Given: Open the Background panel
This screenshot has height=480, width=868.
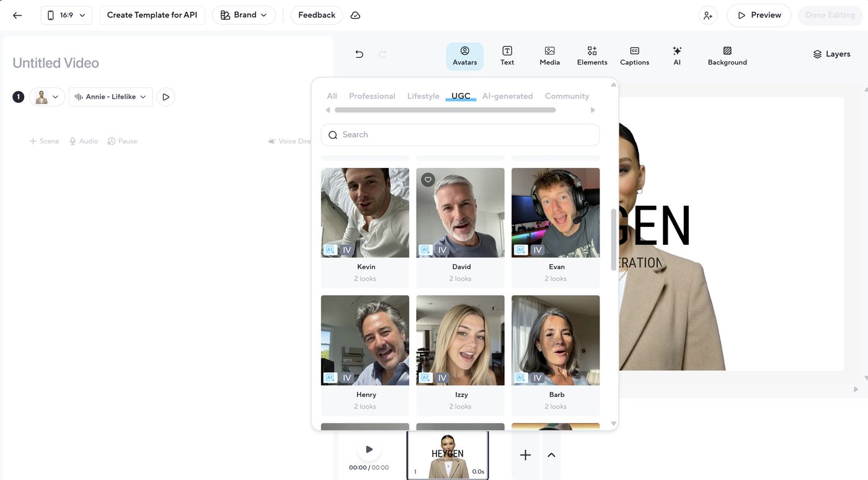Looking at the screenshot, I should (727, 56).
